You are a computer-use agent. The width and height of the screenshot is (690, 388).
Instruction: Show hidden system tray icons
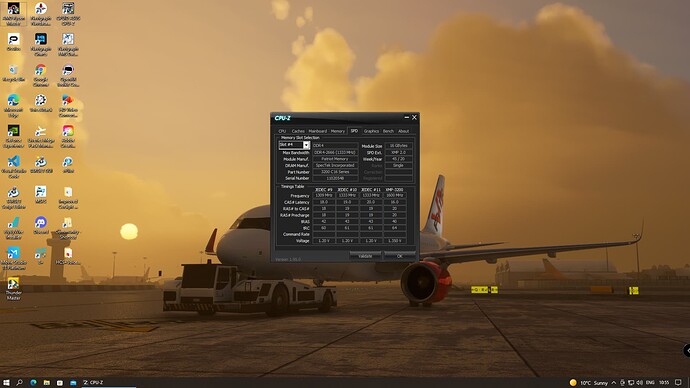[x=614, y=382]
